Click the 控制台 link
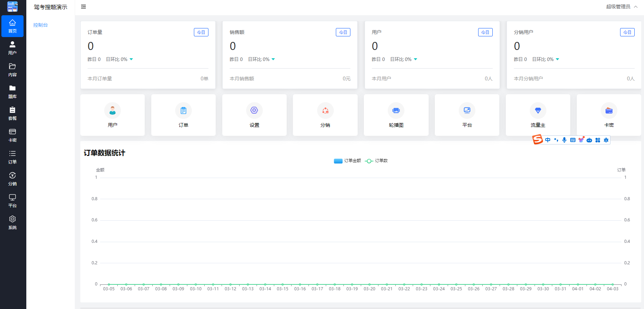644x309 pixels. 41,25
